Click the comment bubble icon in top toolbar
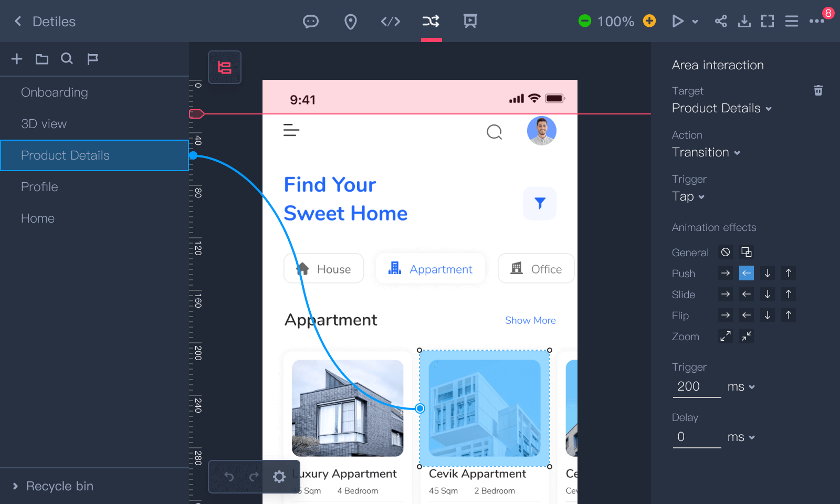This screenshot has height=504, width=840. pyautogui.click(x=311, y=22)
